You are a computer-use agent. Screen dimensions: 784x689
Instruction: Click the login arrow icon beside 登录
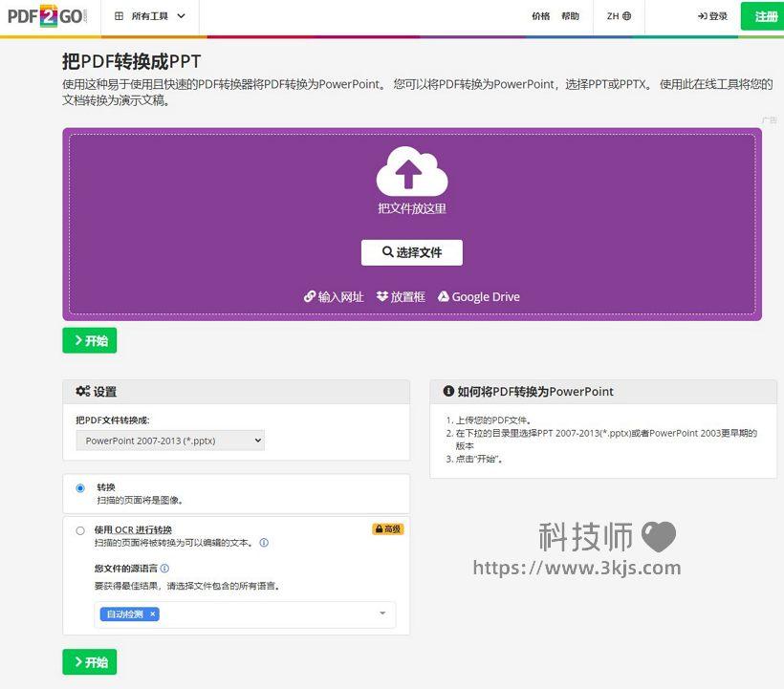click(703, 16)
